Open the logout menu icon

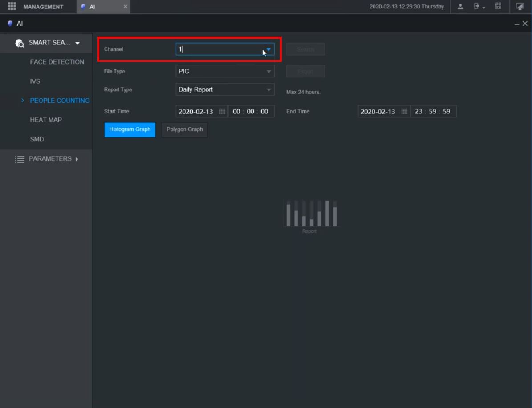(479, 6)
